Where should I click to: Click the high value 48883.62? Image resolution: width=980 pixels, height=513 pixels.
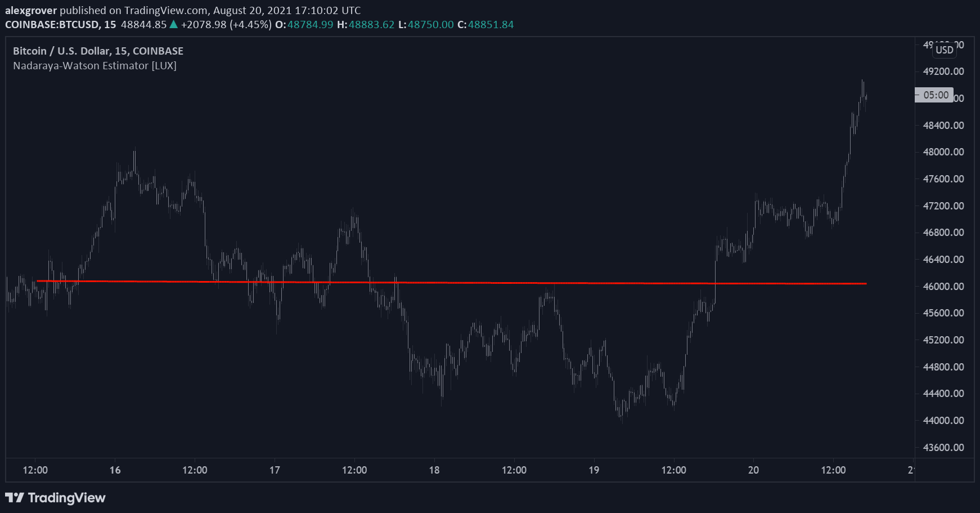[x=372, y=25]
